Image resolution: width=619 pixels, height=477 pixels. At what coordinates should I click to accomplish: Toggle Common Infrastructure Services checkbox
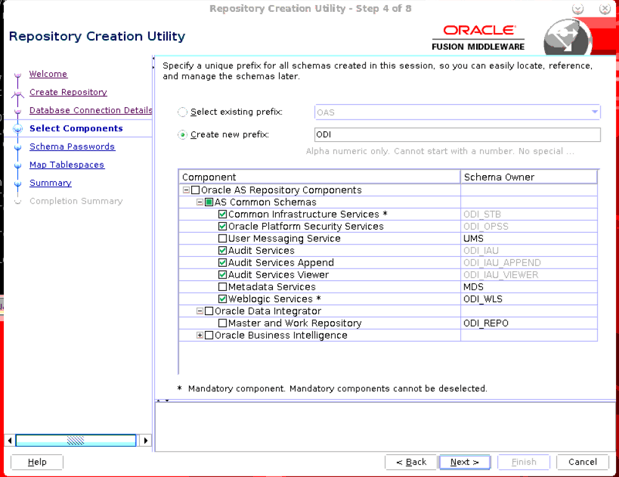(222, 214)
